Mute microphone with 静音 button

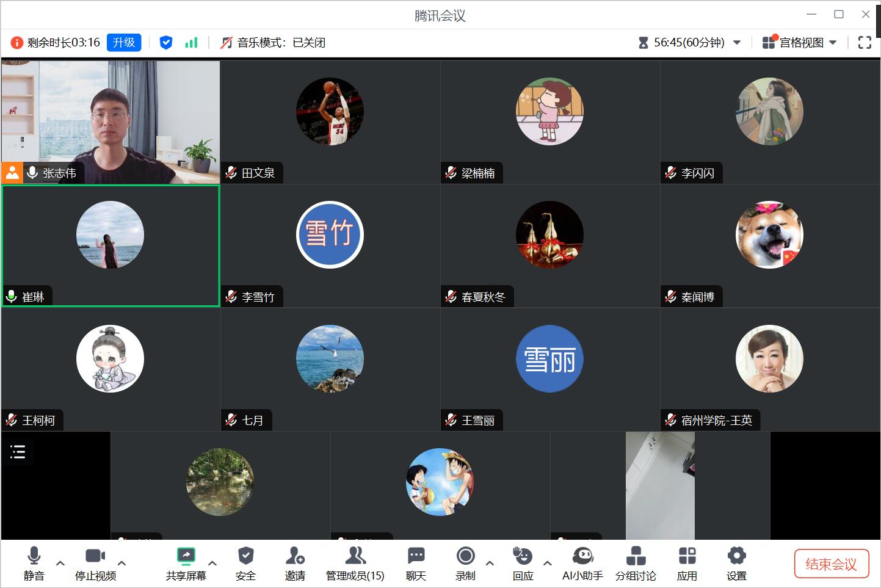[34, 563]
